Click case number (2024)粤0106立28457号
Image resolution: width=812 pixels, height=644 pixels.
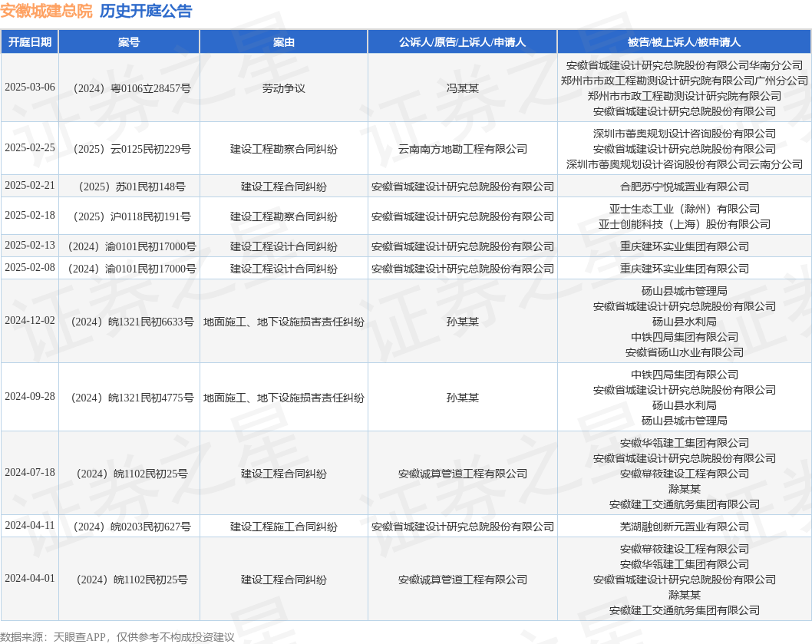coord(130,88)
